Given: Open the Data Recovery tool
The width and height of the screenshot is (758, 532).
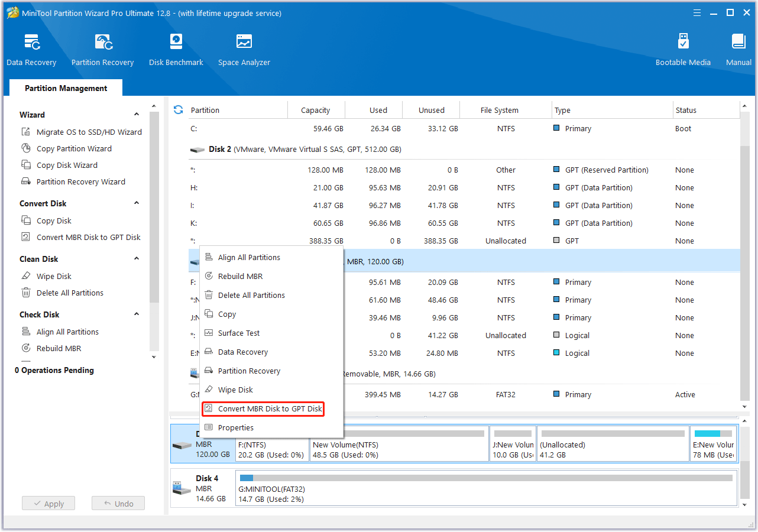Looking at the screenshot, I should pos(31,50).
